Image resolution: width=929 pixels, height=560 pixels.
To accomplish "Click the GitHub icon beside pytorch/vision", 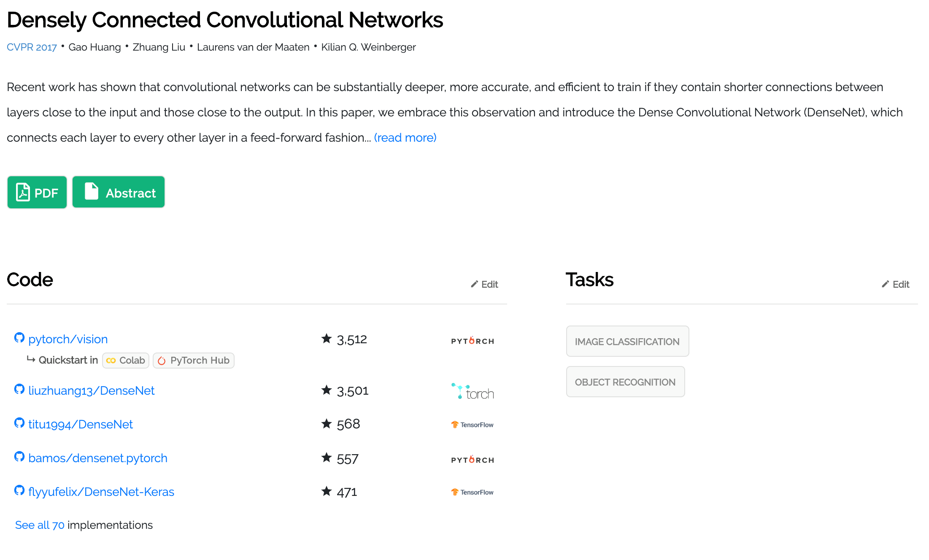I will [x=19, y=338].
